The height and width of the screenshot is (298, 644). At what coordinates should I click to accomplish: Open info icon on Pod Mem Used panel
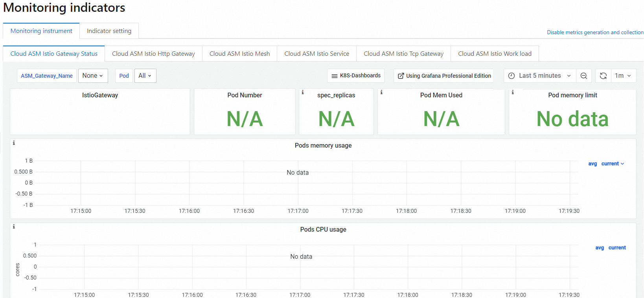tap(381, 92)
